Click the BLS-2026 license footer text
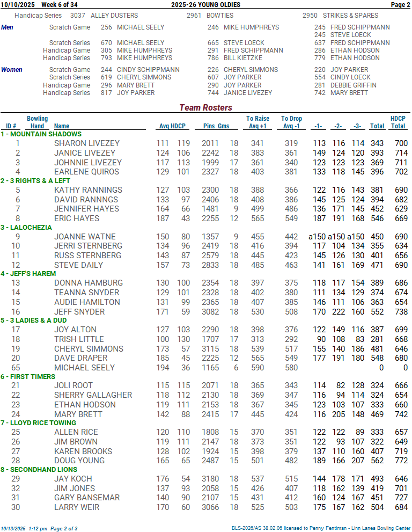Viewport: 412px width, 532px height. point(321,528)
